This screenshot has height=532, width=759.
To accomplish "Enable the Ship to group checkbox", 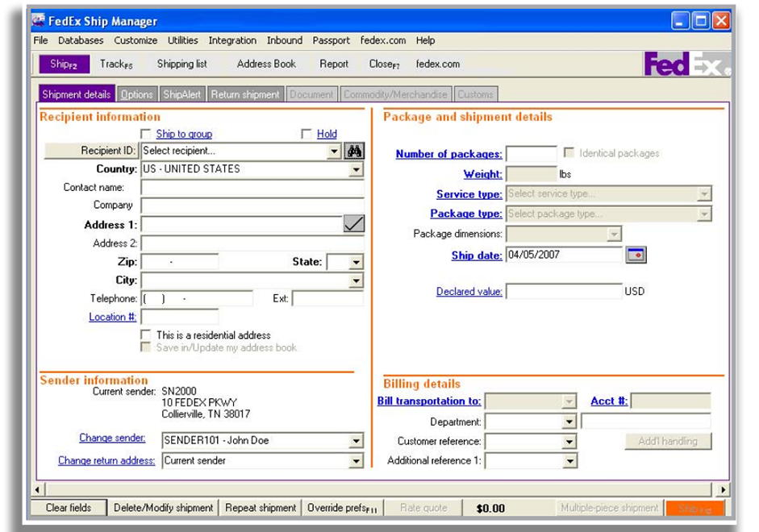I will pyautogui.click(x=146, y=134).
